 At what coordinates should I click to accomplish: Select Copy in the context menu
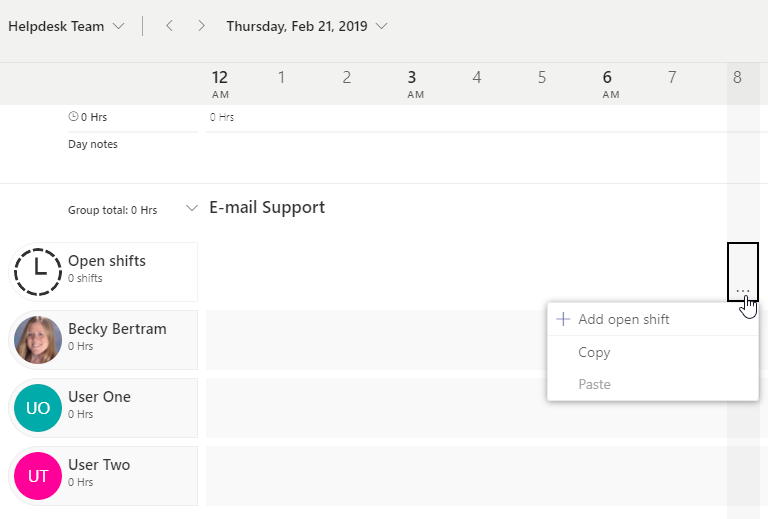[594, 352]
